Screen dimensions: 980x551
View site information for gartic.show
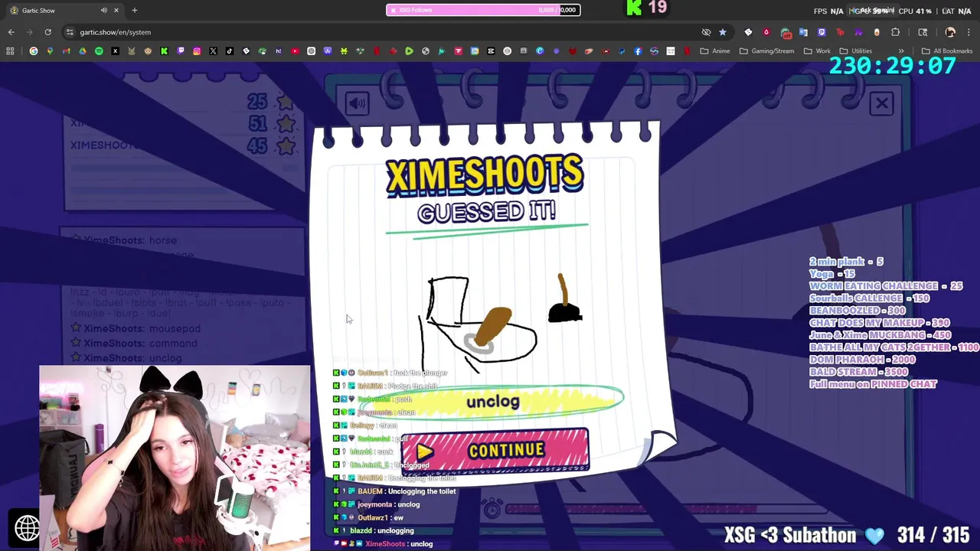pos(70,32)
